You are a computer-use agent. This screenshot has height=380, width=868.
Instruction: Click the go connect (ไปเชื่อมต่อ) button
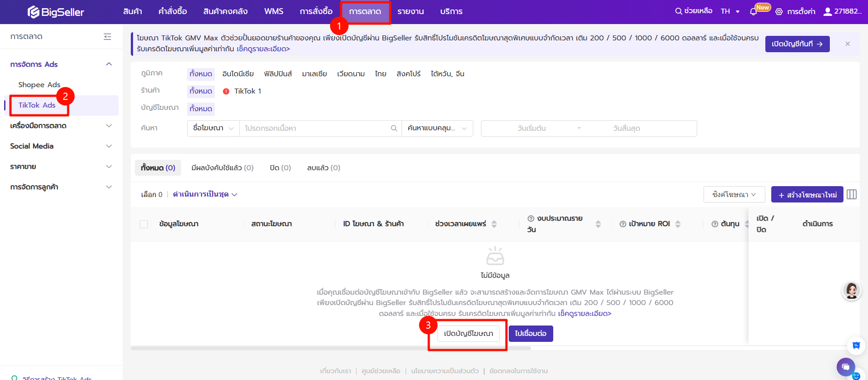[531, 334]
